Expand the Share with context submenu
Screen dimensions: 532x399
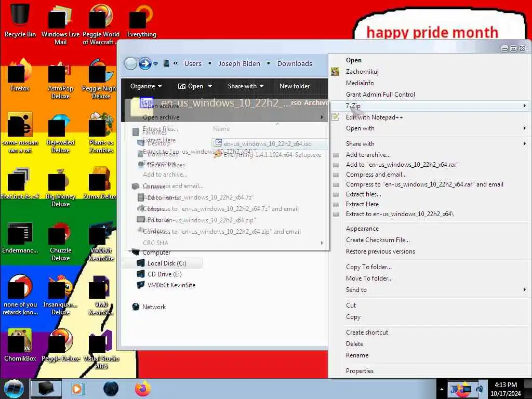point(430,144)
